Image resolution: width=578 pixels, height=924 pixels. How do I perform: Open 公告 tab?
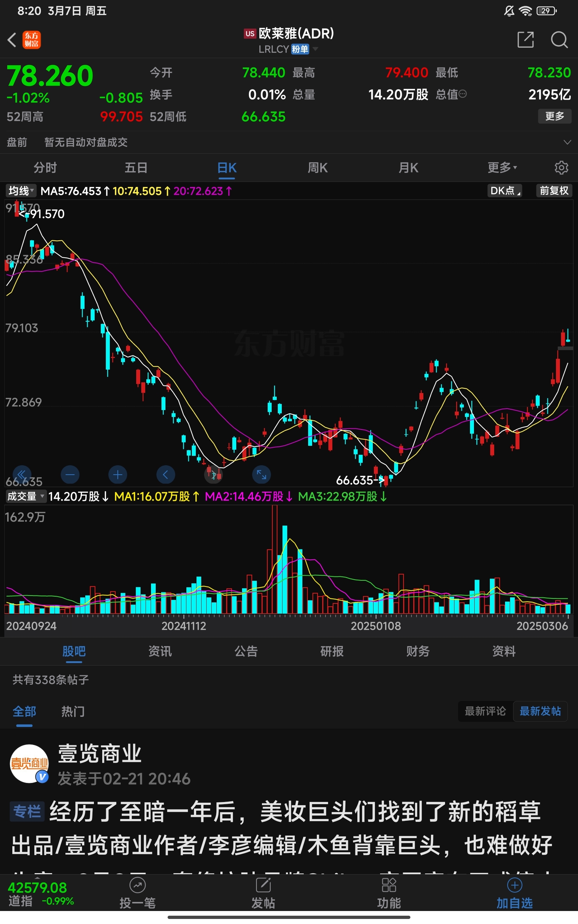pos(246,651)
